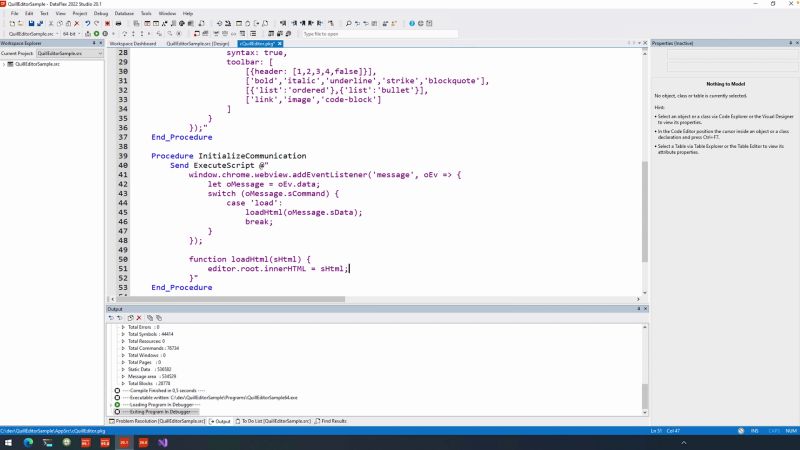Click the red X delete toolbar icon

(x=77, y=23)
